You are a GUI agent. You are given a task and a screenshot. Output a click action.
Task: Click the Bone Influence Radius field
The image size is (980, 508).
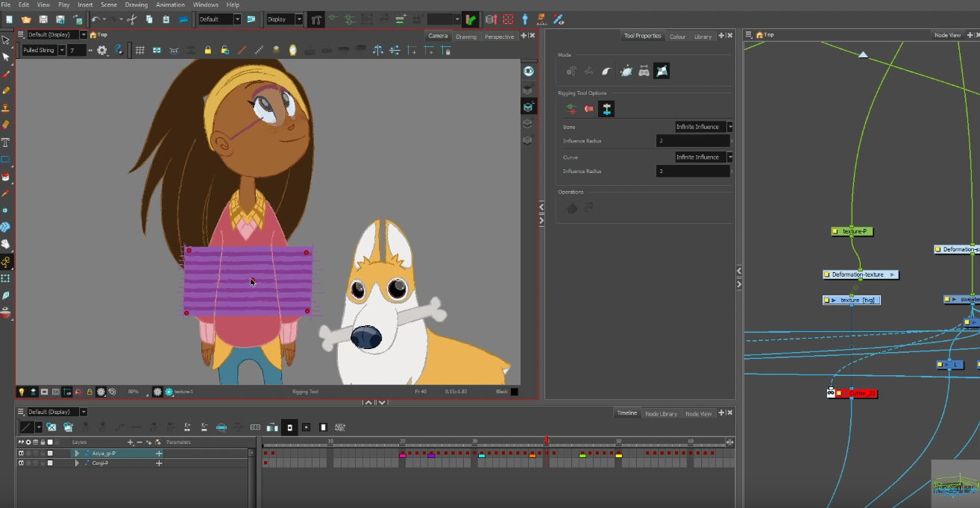pos(693,140)
